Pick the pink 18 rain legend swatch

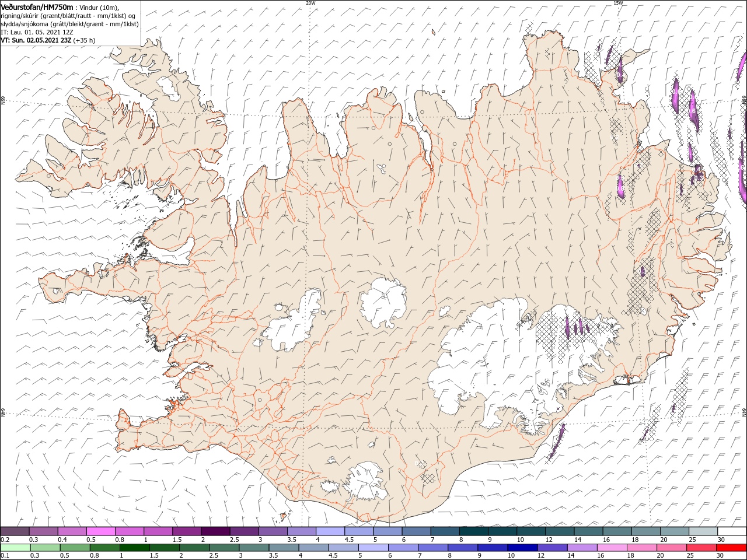click(641, 548)
